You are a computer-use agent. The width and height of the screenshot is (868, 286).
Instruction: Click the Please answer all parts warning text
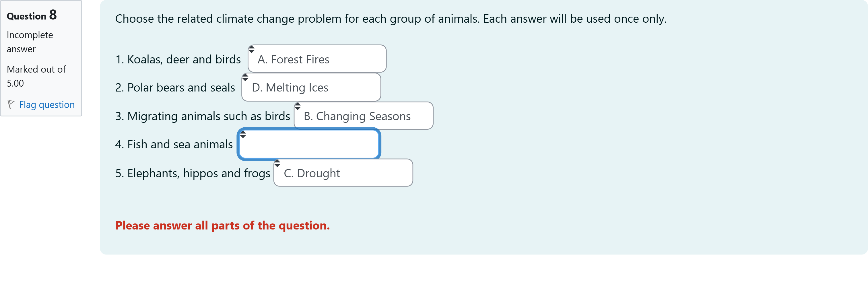pos(222,225)
